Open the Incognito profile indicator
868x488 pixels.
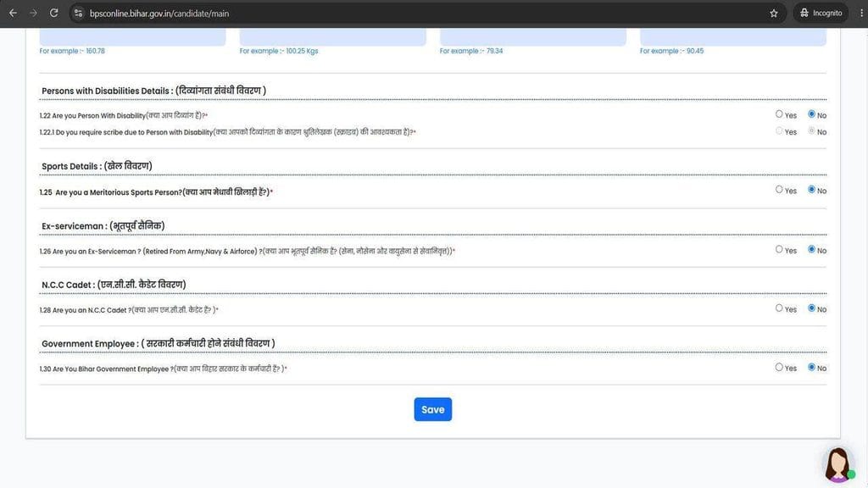click(x=821, y=14)
